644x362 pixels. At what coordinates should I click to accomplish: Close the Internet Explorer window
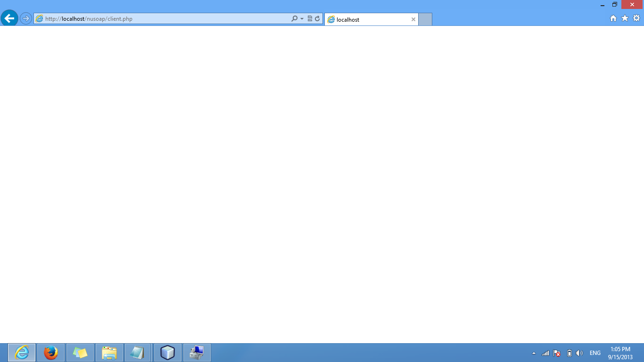tap(632, 5)
